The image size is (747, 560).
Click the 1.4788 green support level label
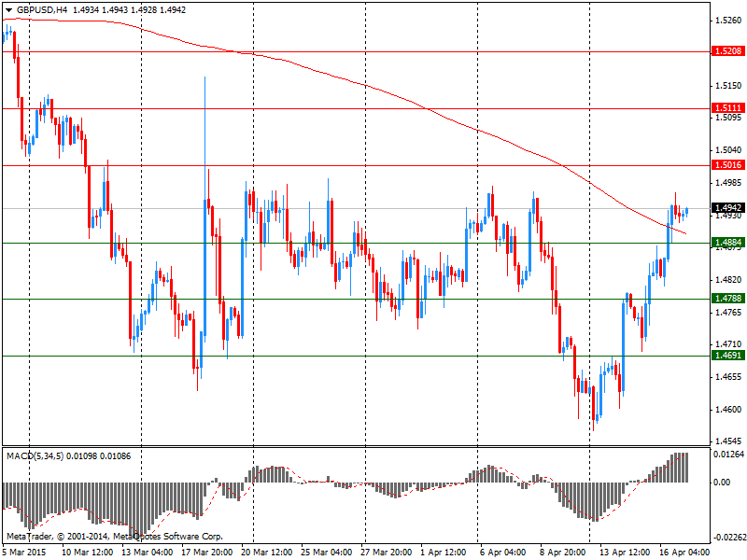(728, 299)
